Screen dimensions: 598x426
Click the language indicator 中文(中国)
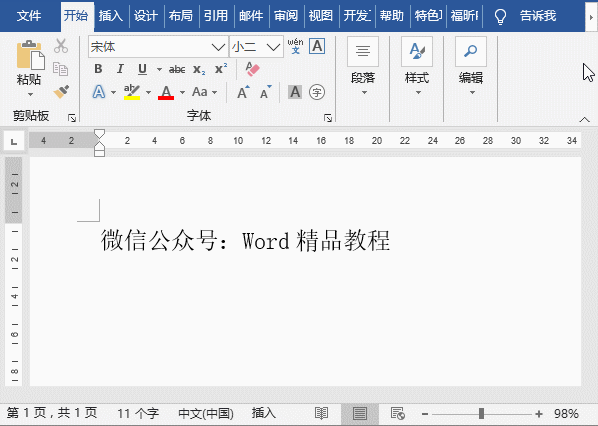[206, 413]
